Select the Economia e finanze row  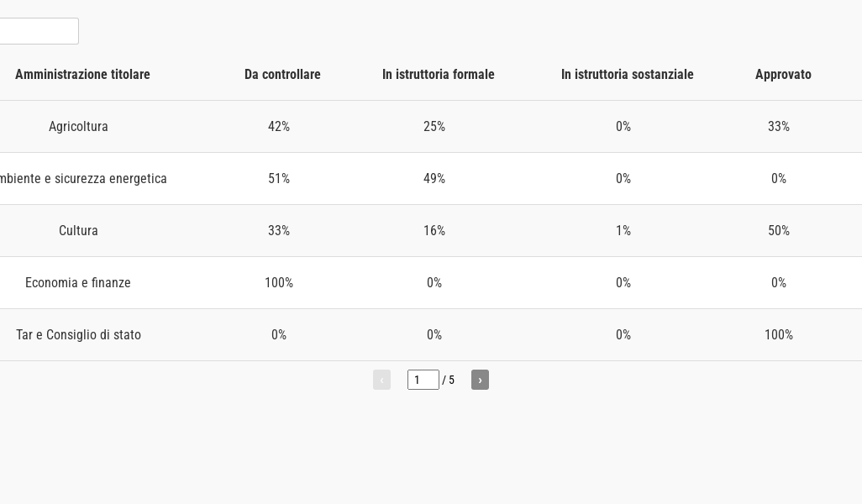[x=78, y=283]
